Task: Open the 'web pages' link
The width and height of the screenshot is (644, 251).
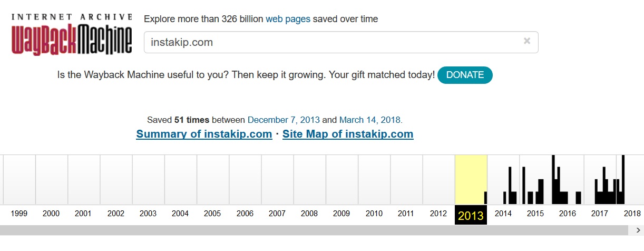Action: coord(288,19)
